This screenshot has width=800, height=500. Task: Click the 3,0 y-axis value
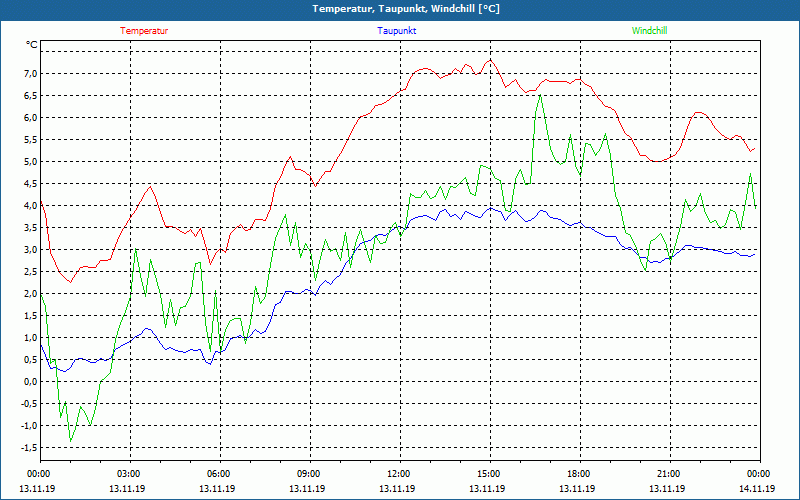pos(31,249)
